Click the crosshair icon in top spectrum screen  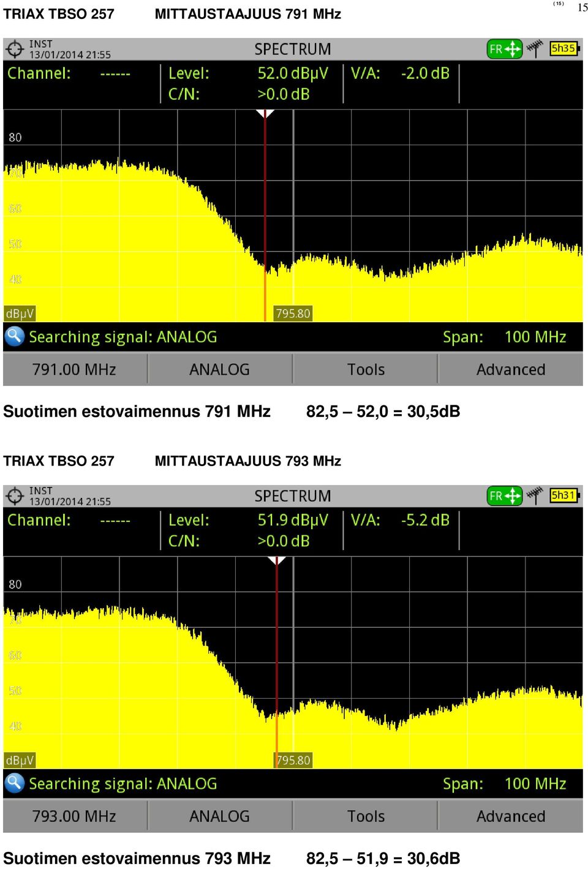click(15, 49)
